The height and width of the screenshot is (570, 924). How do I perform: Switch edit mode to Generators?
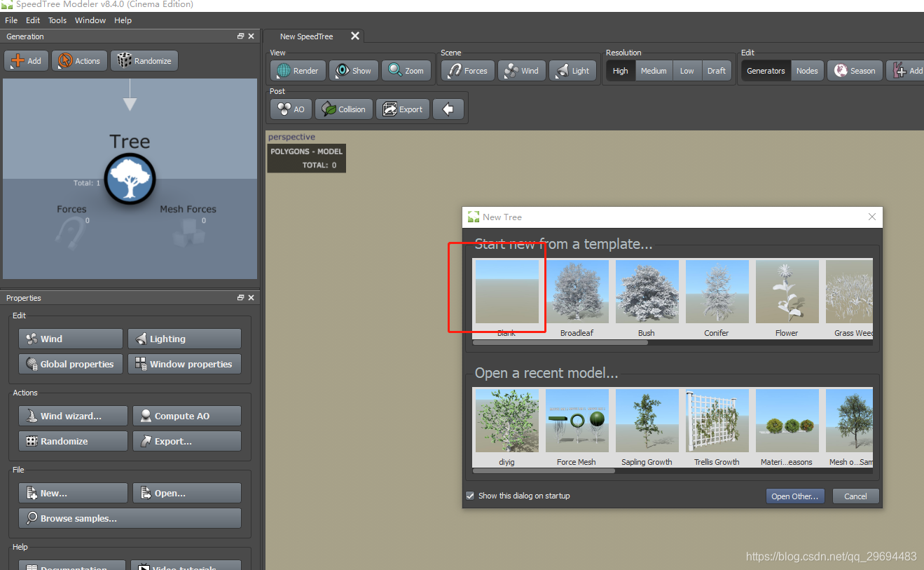coord(766,71)
